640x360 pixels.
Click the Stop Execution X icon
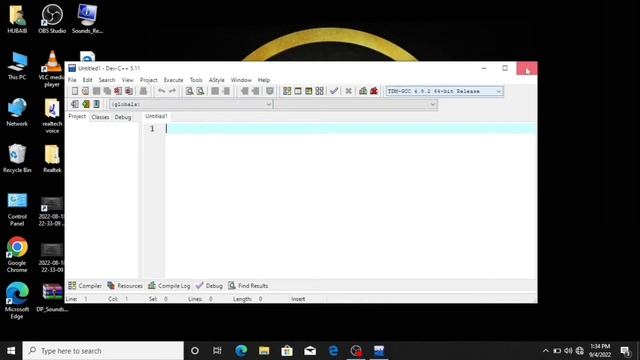click(348, 91)
